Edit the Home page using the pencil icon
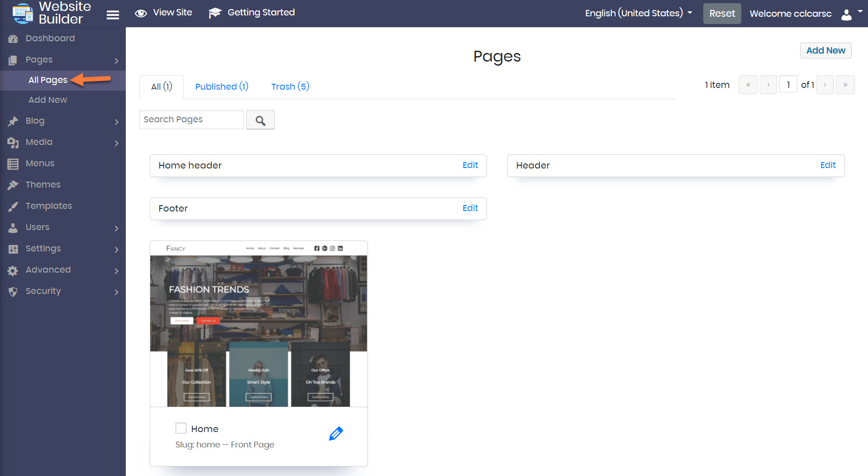This screenshot has width=868, height=476. (336, 433)
